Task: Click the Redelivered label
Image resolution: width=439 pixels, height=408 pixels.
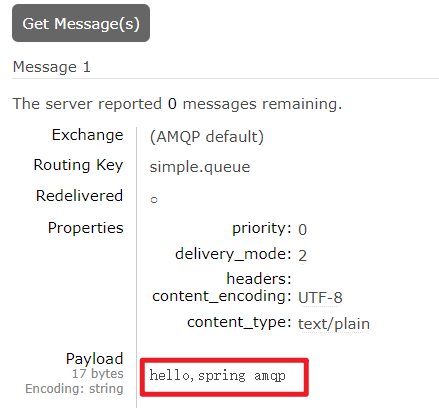Action: [80, 196]
